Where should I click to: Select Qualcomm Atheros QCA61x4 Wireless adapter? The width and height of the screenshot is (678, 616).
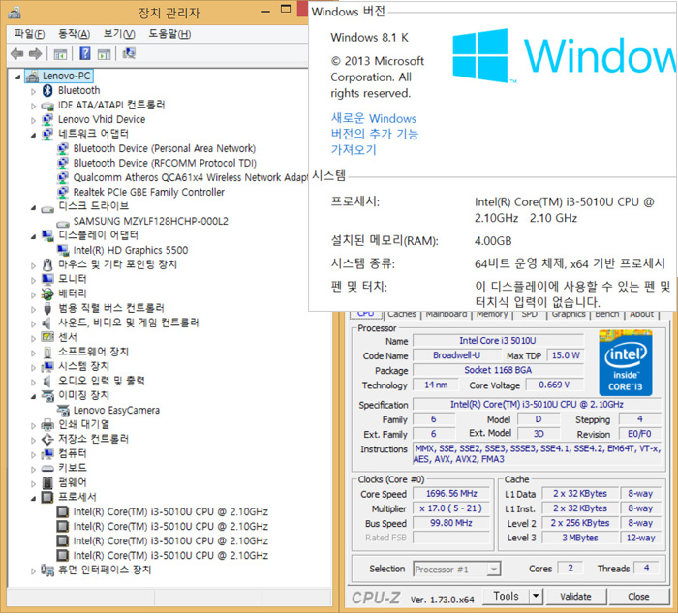pos(190,177)
